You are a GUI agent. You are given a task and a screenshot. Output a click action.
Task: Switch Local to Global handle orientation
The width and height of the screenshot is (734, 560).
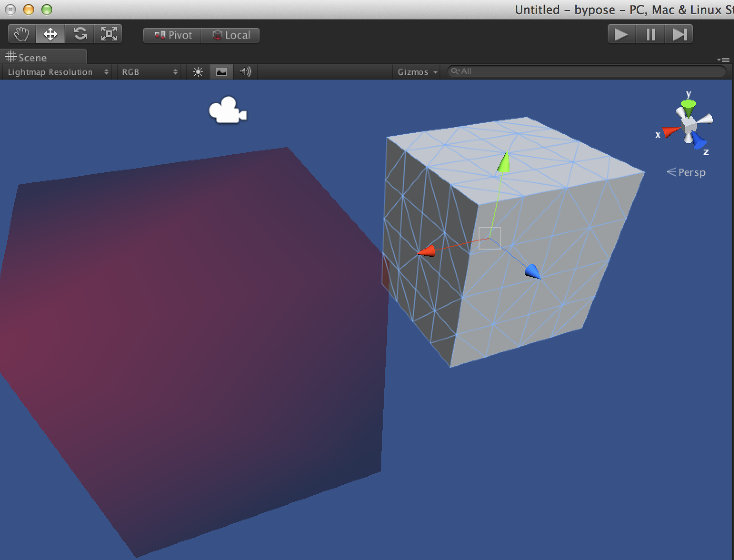click(231, 35)
